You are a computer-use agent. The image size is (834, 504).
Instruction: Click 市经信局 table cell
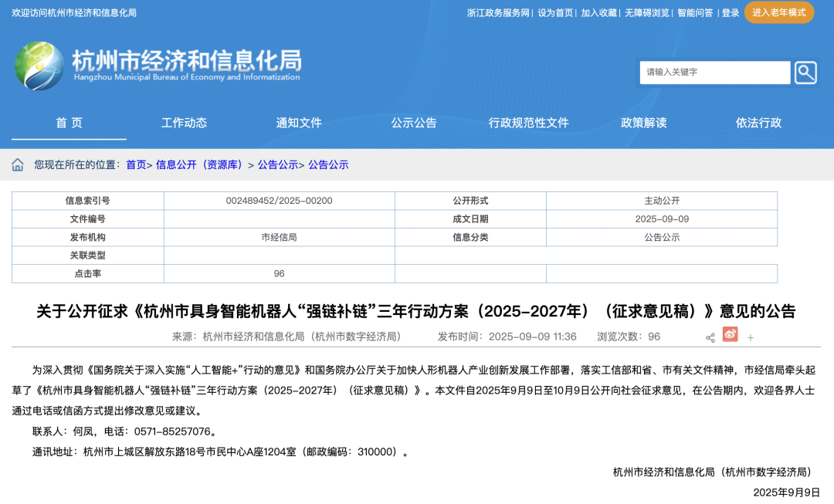(x=280, y=237)
